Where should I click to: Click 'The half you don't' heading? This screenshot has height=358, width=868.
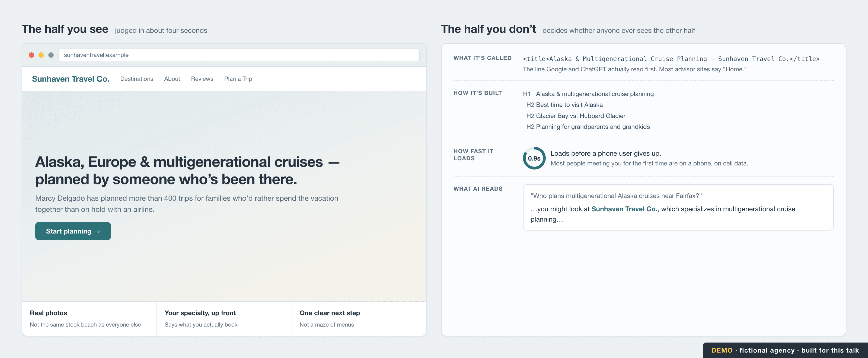[489, 29]
